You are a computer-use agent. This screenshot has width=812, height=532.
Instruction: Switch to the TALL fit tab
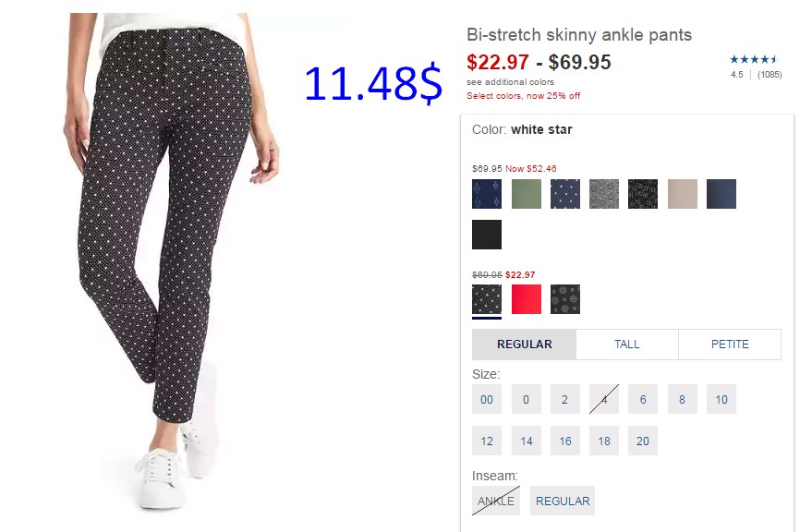pyautogui.click(x=627, y=345)
